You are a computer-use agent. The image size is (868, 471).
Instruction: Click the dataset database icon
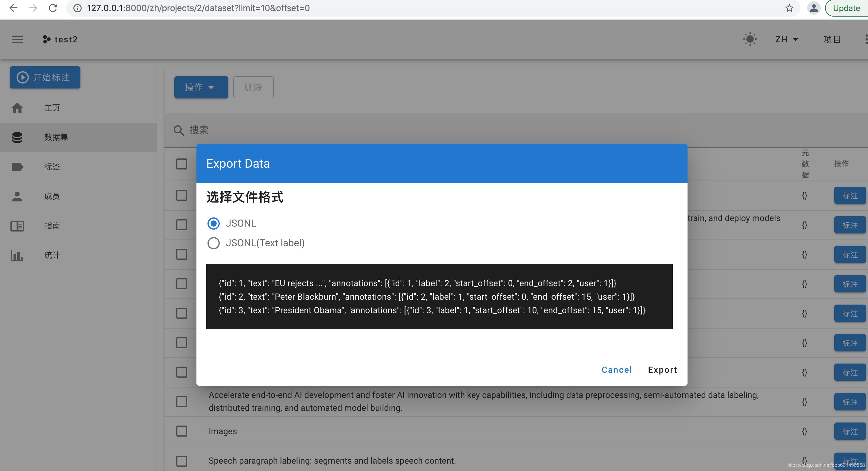[x=17, y=137]
